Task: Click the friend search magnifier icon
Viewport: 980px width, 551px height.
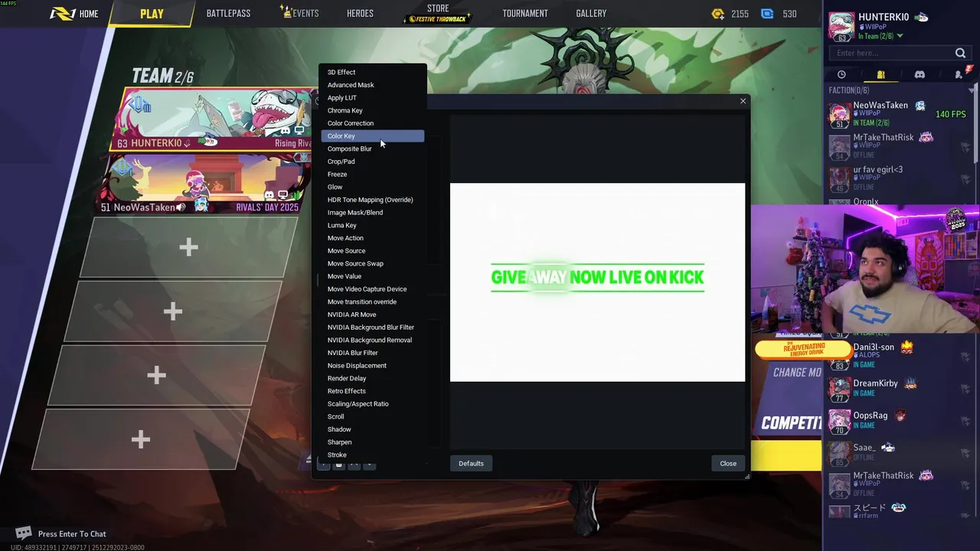Action: (x=960, y=53)
